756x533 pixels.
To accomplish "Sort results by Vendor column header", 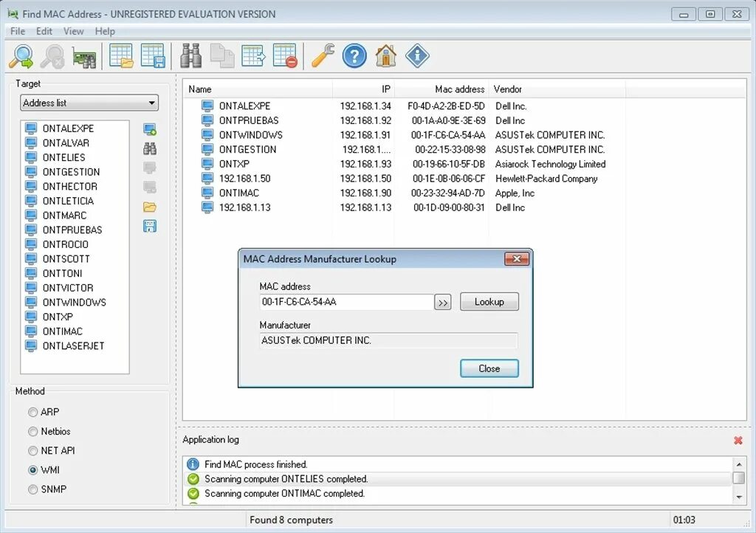I will coord(557,89).
